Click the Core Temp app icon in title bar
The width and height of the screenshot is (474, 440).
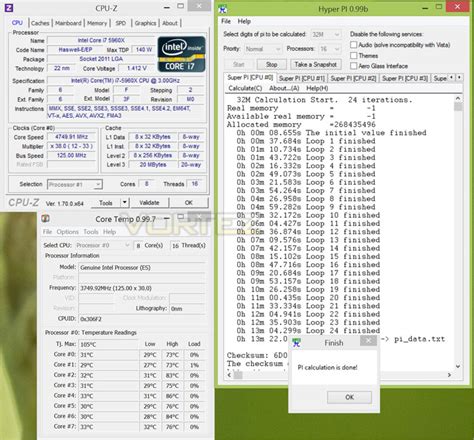tap(46, 219)
